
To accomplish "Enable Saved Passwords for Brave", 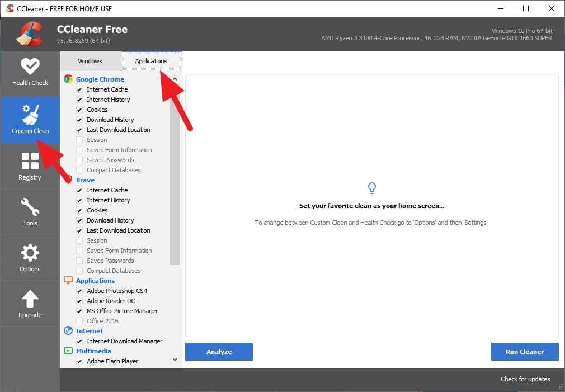I will click(x=80, y=260).
